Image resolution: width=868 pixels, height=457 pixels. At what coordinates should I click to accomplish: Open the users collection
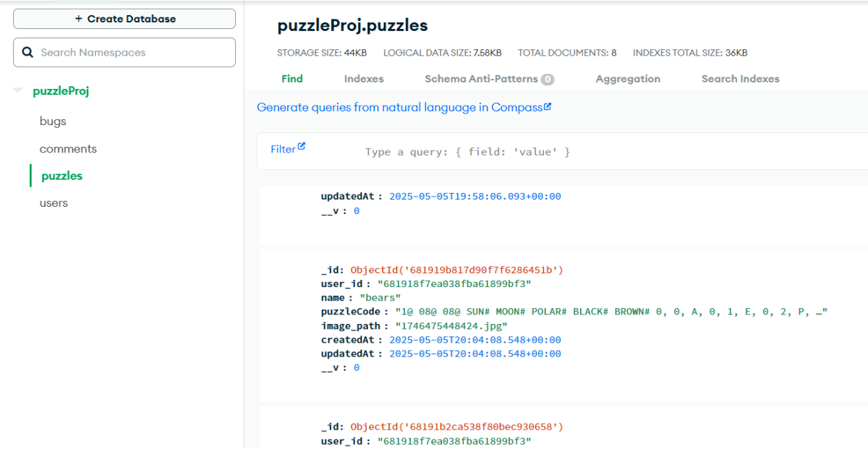coord(54,202)
